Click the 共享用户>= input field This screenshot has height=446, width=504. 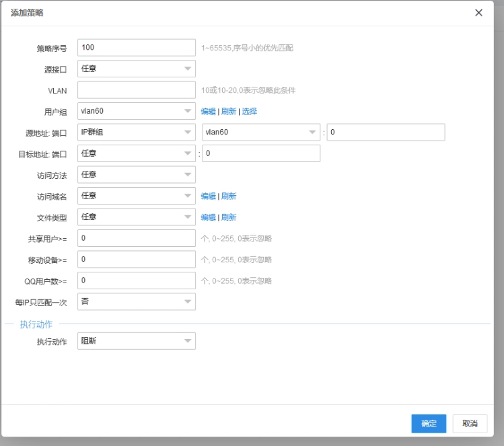point(137,238)
